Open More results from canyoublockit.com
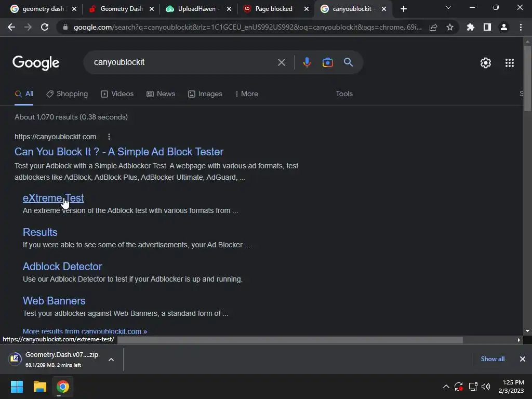532x399 pixels. (85, 331)
